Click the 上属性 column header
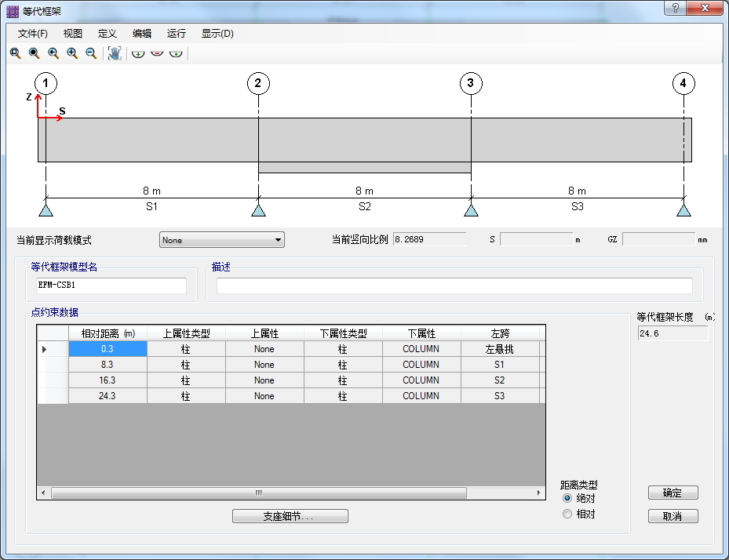Image resolution: width=729 pixels, height=560 pixels. point(264,333)
